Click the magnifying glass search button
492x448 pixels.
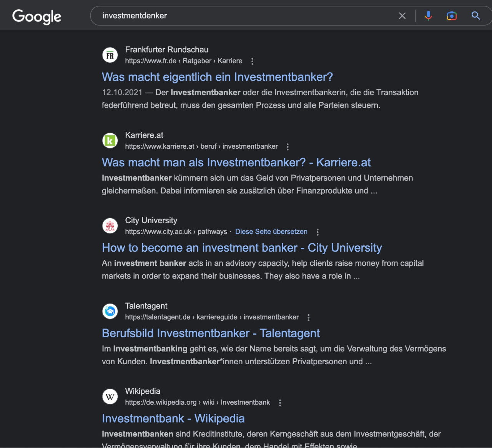(x=475, y=16)
